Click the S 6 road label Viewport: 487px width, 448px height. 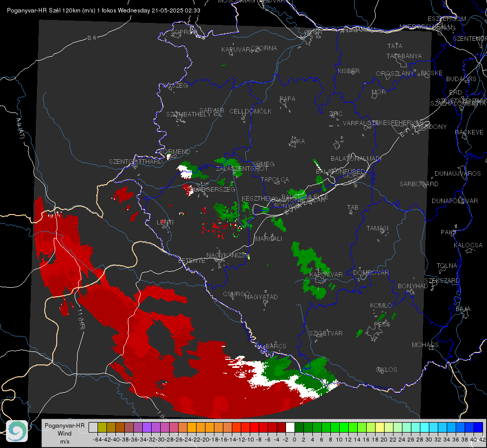(92, 38)
